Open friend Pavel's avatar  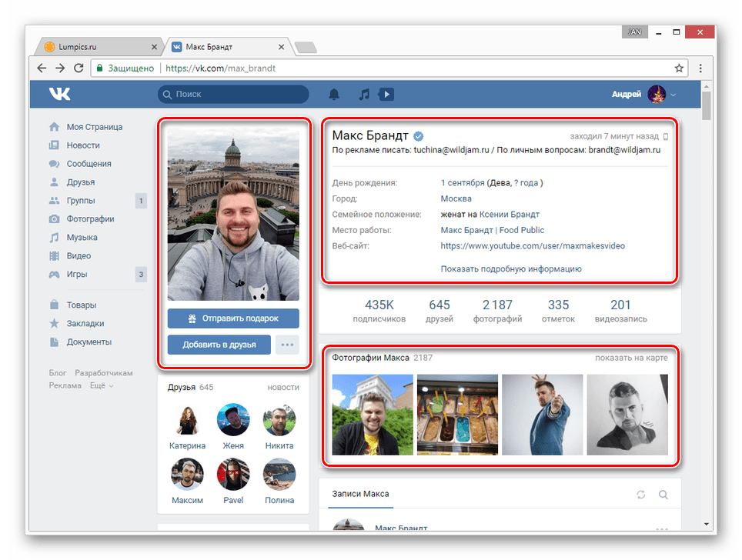[233, 475]
